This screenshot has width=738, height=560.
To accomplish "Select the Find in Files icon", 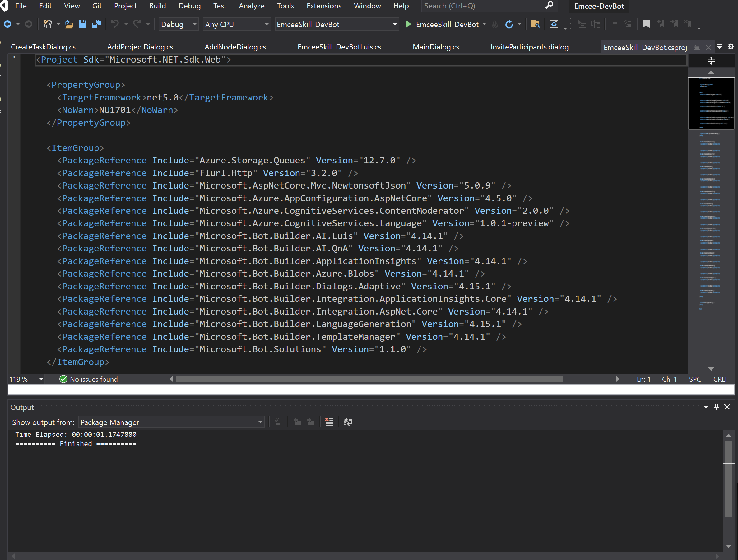I will pos(535,24).
